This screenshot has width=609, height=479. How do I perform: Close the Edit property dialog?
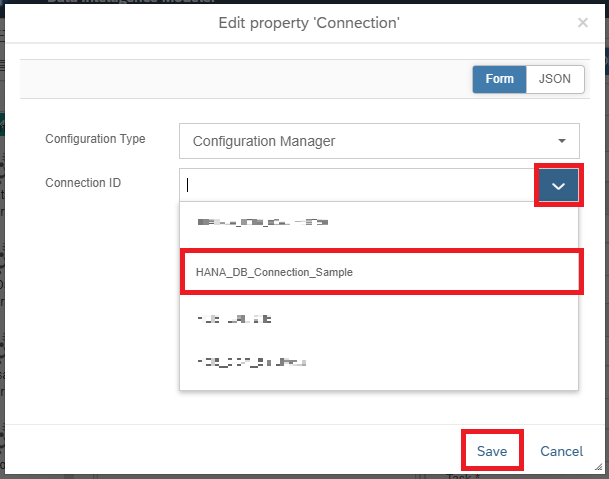(x=583, y=22)
